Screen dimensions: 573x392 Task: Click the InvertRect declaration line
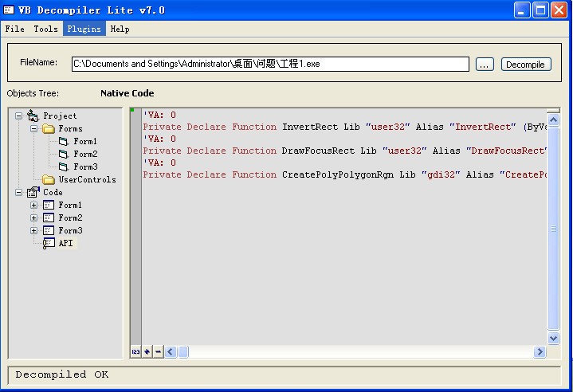[x=344, y=127]
